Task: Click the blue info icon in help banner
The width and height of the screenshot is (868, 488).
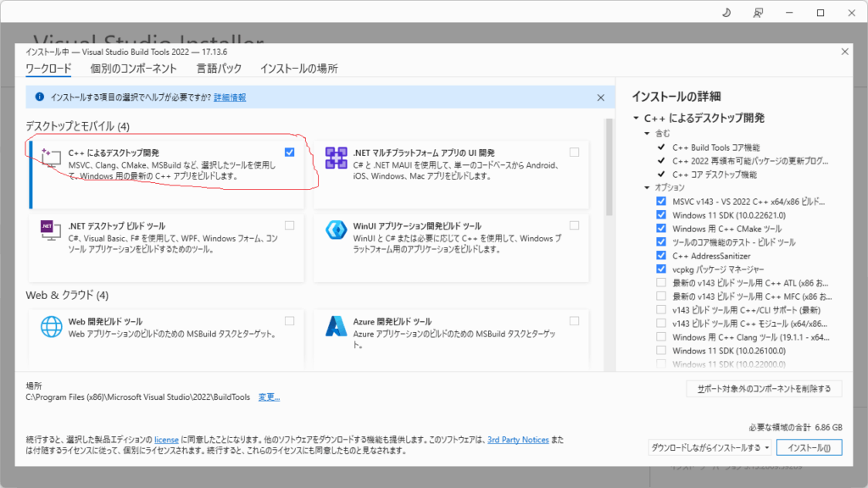Action: pyautogui.click(x=39, y=97)
